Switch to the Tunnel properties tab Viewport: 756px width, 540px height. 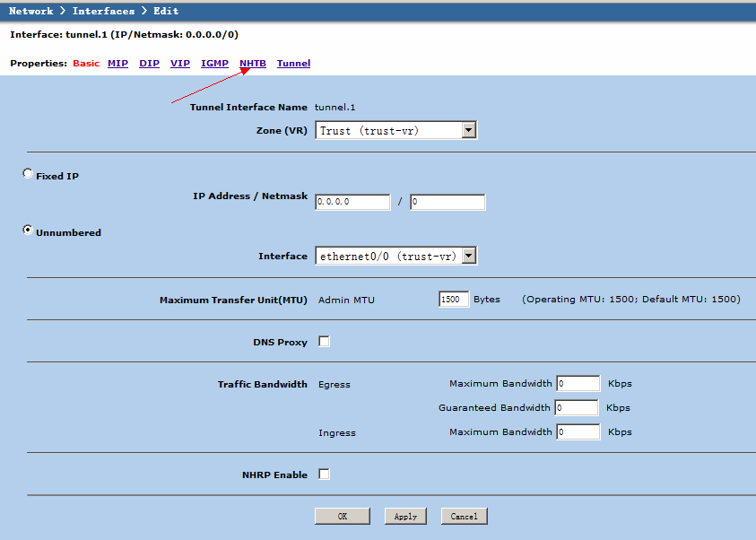[x=293, y=63]
